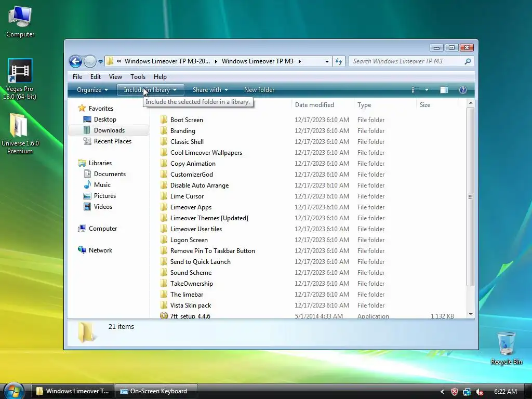Open the Music library

(x=102, y=184)
